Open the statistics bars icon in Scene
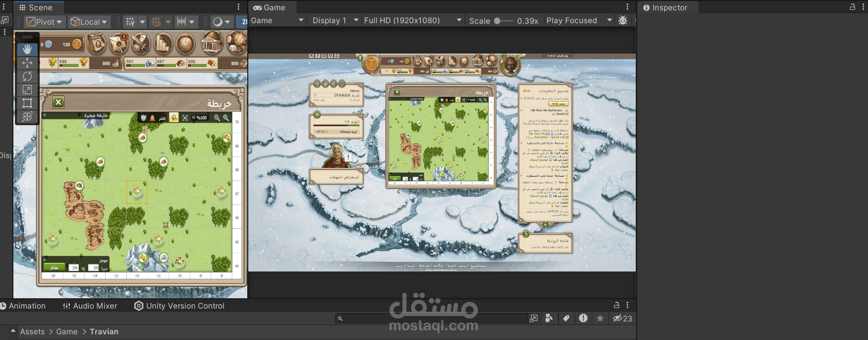 pyautogui.click(x=163, y=44)
